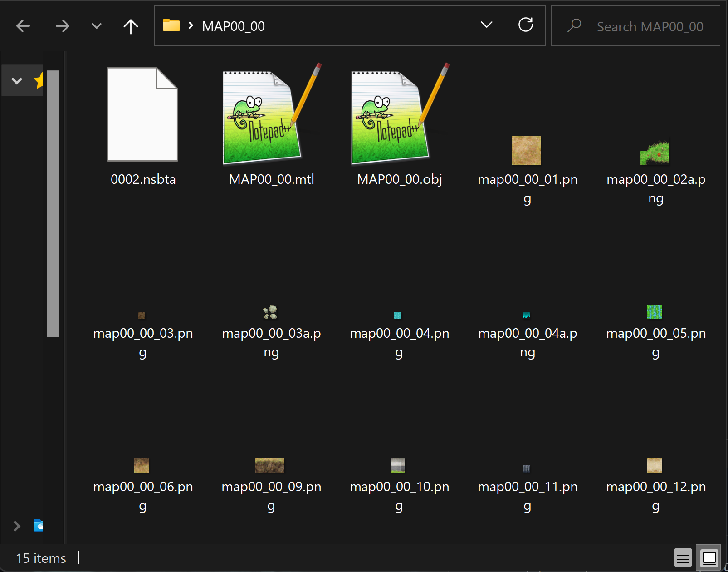
Task: Expand the address bar history dropdown
Action: pos(486,25)
